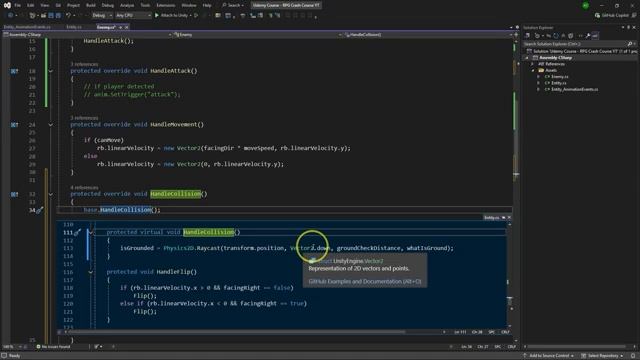Click the screwdriver quick action icon at line 34

pos(40,210)
